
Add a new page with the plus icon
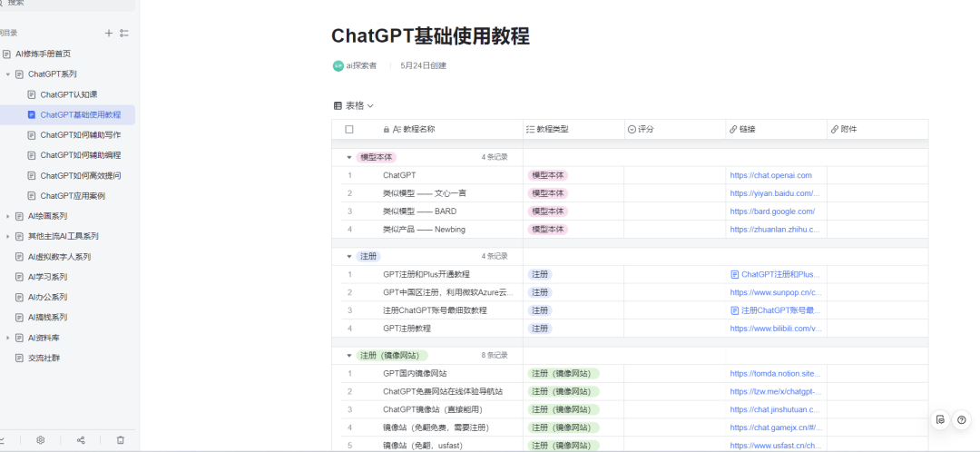(109, 34)
